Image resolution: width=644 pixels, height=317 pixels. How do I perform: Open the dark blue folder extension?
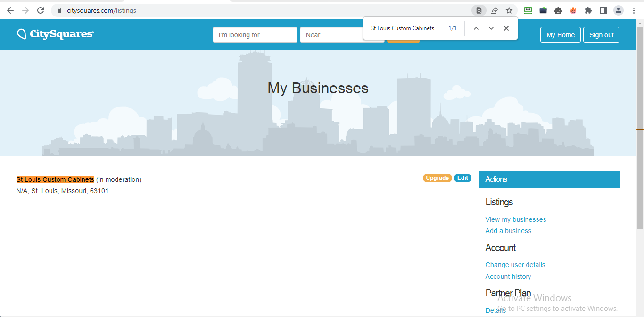543,10
